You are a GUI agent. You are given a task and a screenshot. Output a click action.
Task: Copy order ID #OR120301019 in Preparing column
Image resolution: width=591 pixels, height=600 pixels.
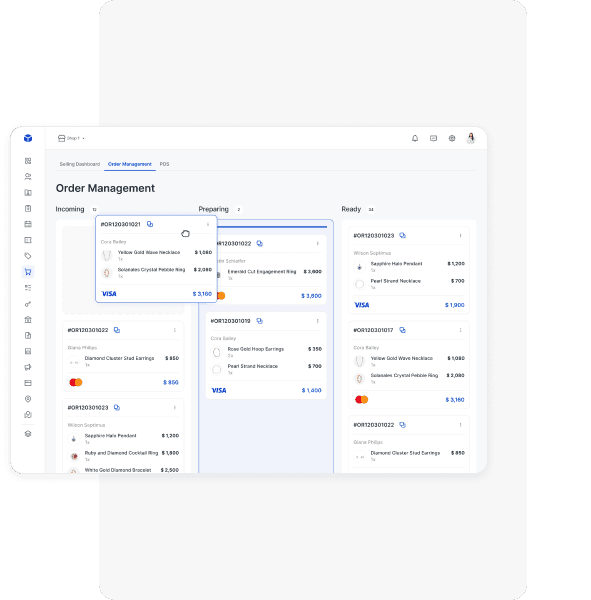tap(260, 321)
